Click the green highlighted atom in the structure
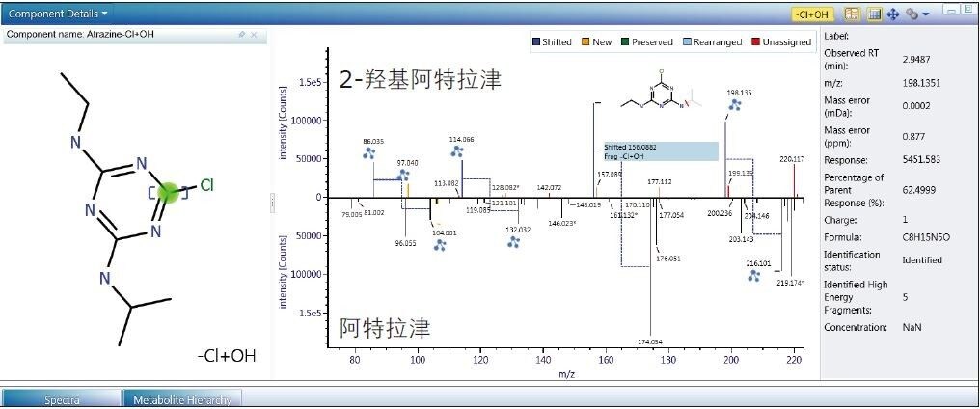 168,192
